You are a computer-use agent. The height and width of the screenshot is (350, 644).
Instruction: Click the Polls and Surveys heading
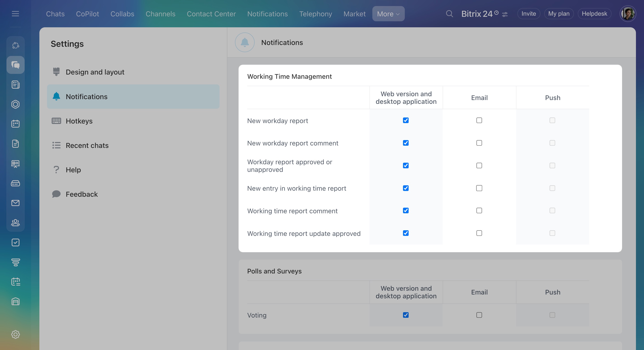tap(274, 271)
